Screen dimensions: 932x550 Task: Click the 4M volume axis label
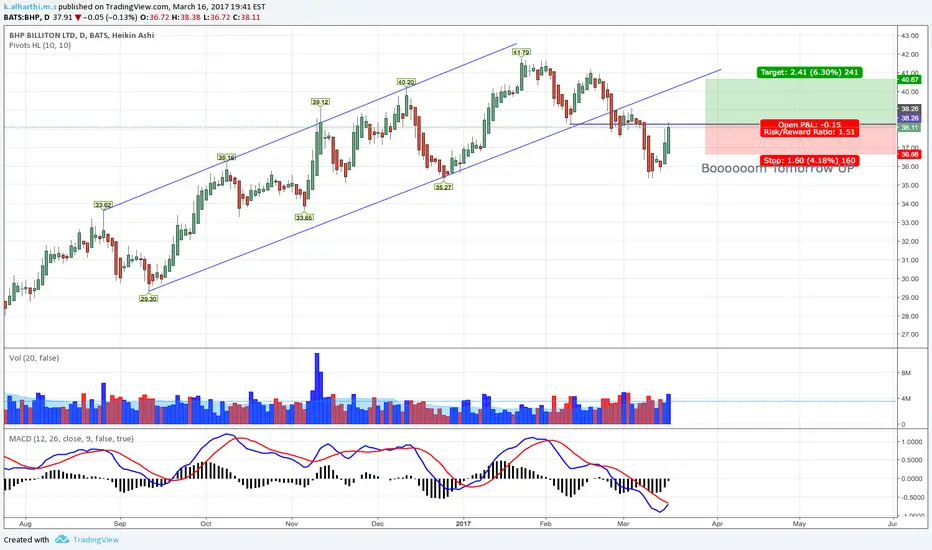click(906, 399)
